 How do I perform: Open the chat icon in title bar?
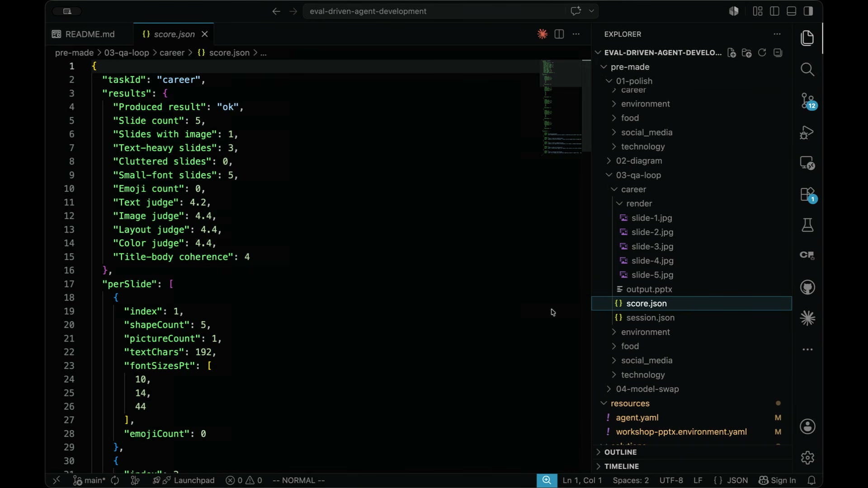point(576,11)
